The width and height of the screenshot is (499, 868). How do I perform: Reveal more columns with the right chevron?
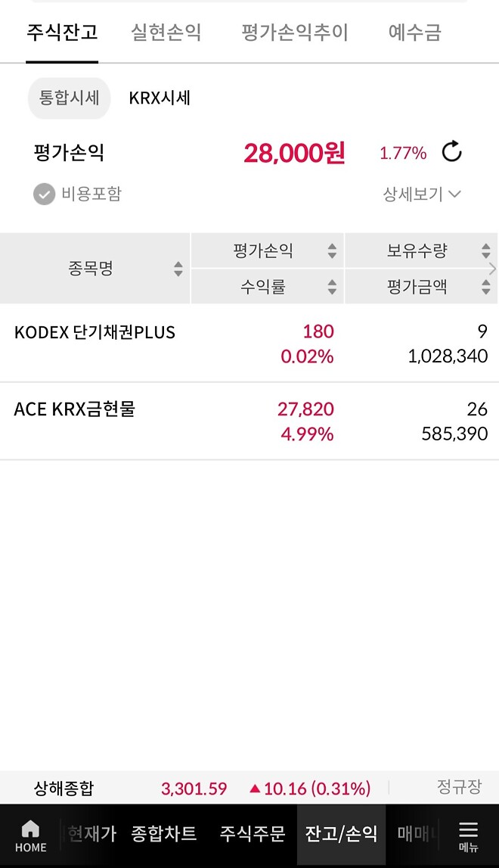(x=493, y=268)
